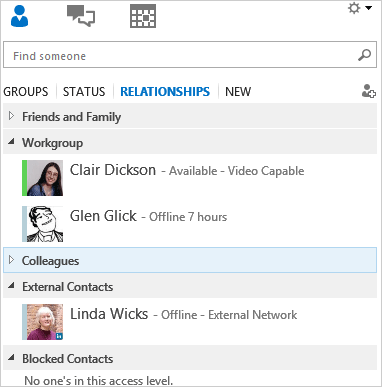
Task: Click Linda Wicks's profile photo
Action: pos(45,322)
